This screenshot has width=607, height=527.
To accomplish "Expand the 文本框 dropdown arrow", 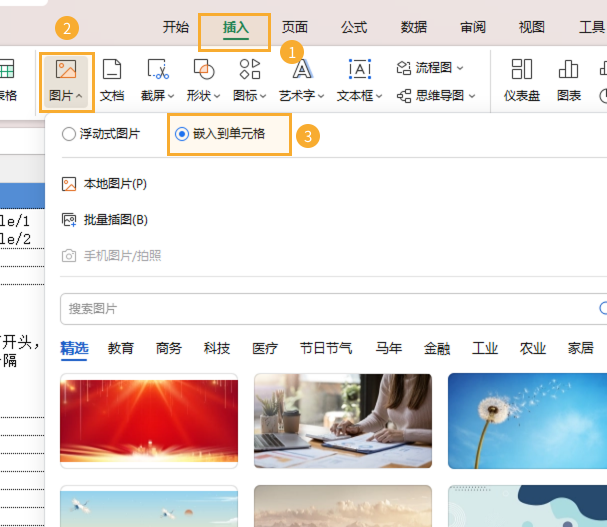I will point(379,96).
